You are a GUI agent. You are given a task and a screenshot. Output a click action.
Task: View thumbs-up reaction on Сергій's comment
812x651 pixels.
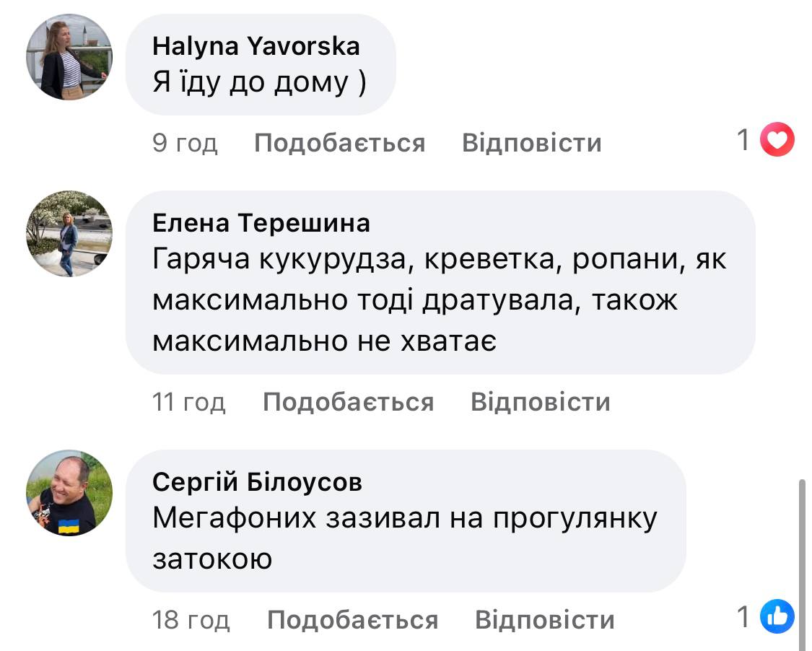coord(777,616)
